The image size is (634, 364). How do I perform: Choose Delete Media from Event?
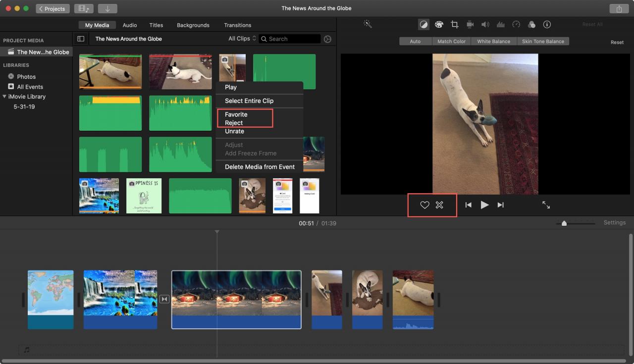tap(260, 167)
